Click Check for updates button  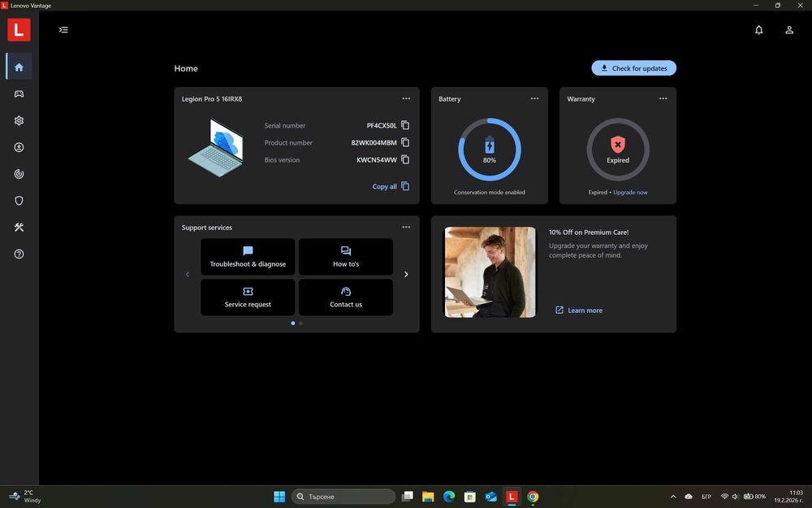(634, 68)
